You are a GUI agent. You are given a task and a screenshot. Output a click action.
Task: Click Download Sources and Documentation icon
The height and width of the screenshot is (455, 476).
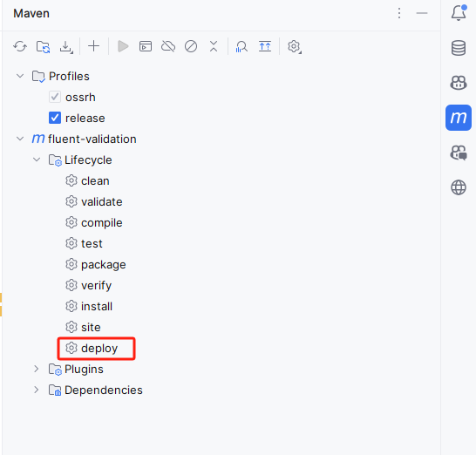(x=66, y=47)
